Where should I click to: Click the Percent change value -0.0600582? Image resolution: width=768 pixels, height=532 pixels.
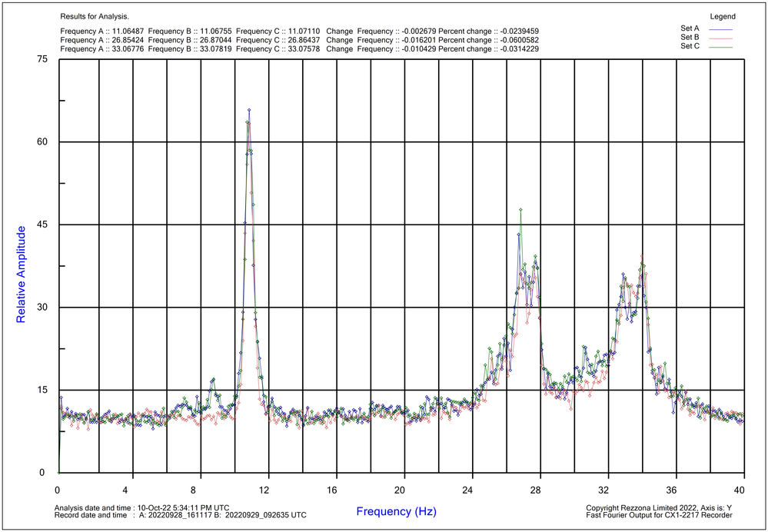pyautogui.click(x=520, y=40)
